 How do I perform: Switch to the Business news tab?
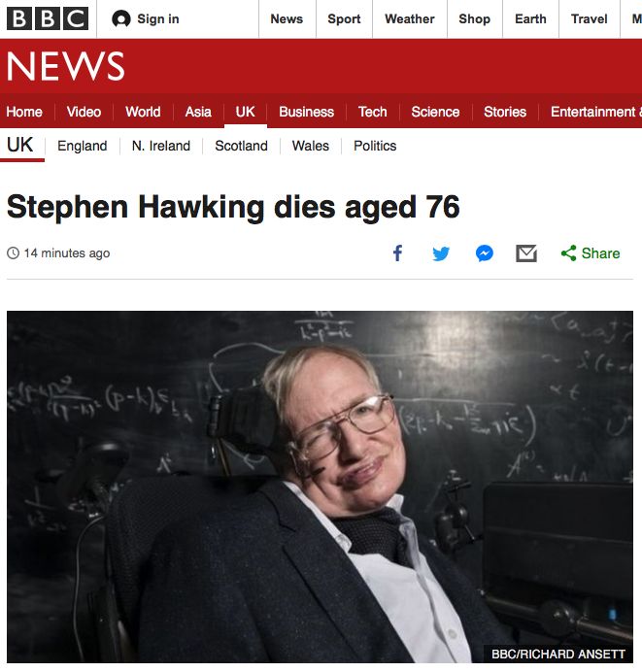pos(306,112)
